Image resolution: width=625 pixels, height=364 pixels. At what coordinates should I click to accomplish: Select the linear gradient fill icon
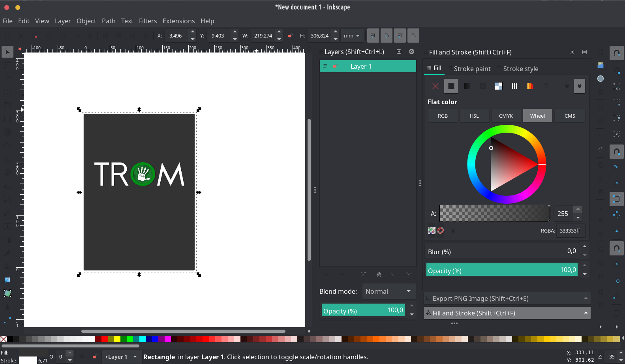pos(467,86)
